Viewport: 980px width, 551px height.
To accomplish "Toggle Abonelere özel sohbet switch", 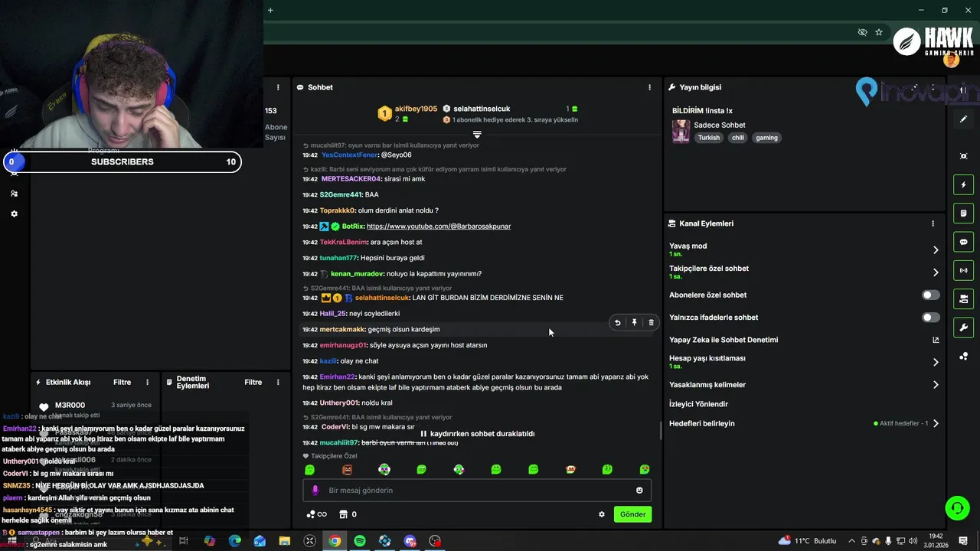I will (x=930, y=295).
